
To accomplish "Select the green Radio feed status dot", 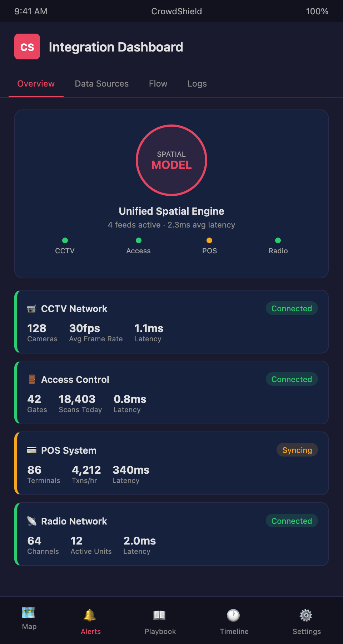I will pyautogui.click(x=278, y=240).
